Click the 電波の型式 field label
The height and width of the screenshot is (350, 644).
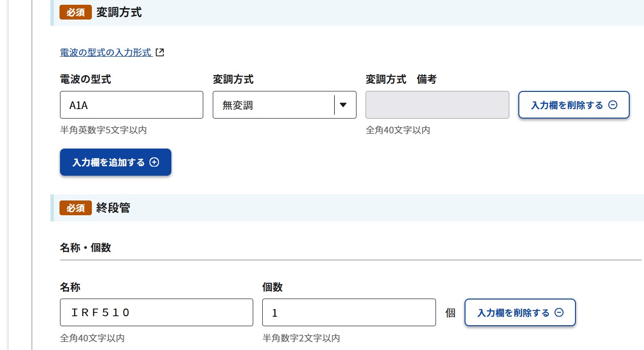(x=86, y=80)
